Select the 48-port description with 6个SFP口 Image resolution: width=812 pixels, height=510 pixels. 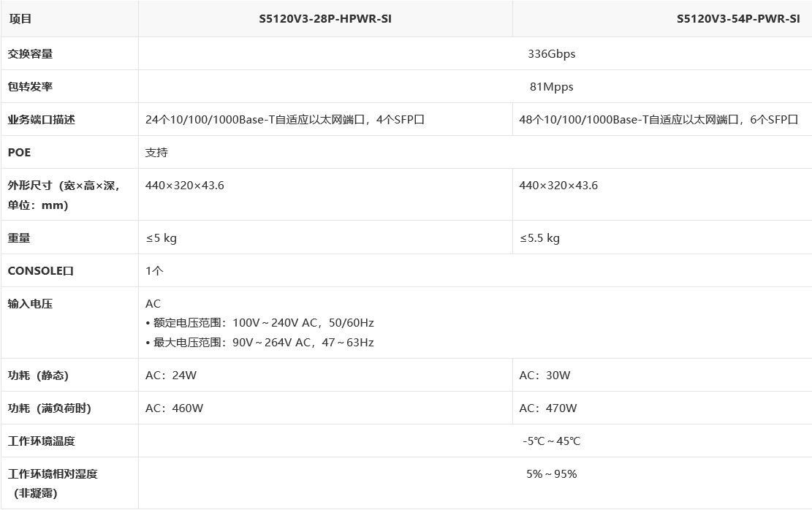(659, 120)
